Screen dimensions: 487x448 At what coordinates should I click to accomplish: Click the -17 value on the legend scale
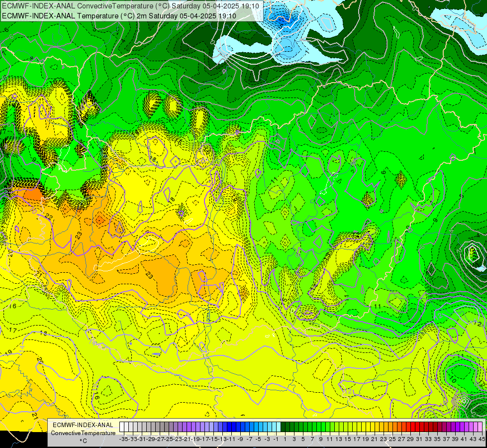pyautogui.click(x=205, y=439)
